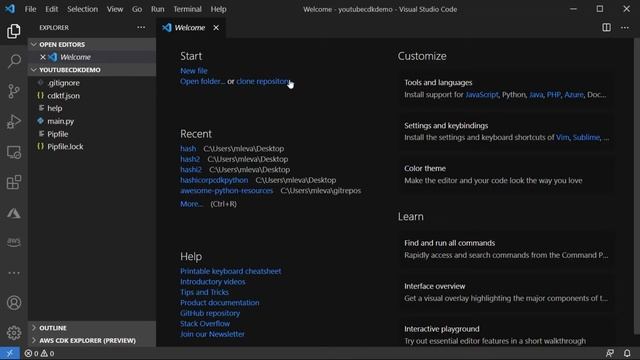Install JavaScript language support

click(482, 95)
